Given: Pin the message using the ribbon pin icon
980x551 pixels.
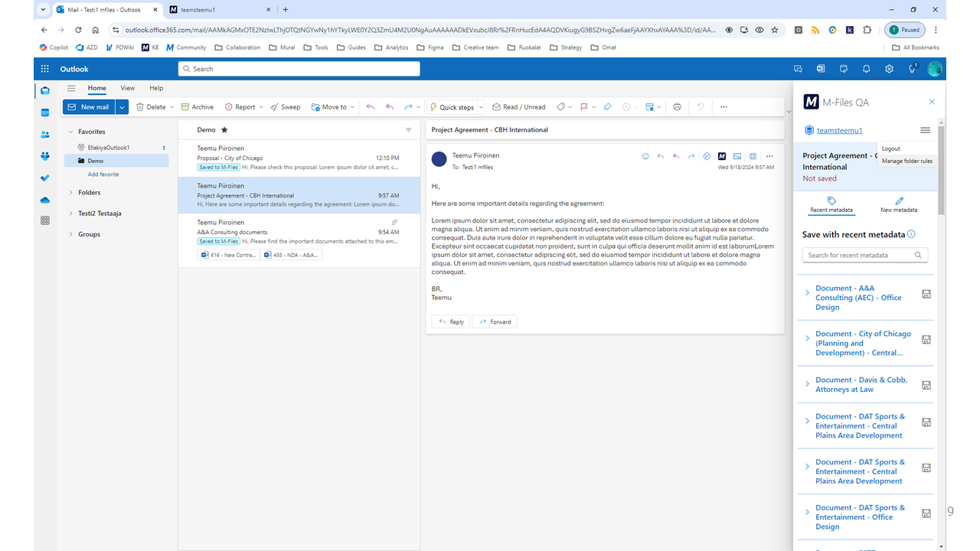Looking at the screenshot, I should pos(607,107).
